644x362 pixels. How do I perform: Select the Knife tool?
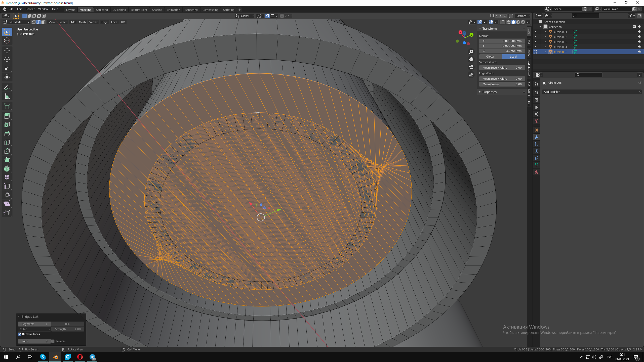[7, 151]
